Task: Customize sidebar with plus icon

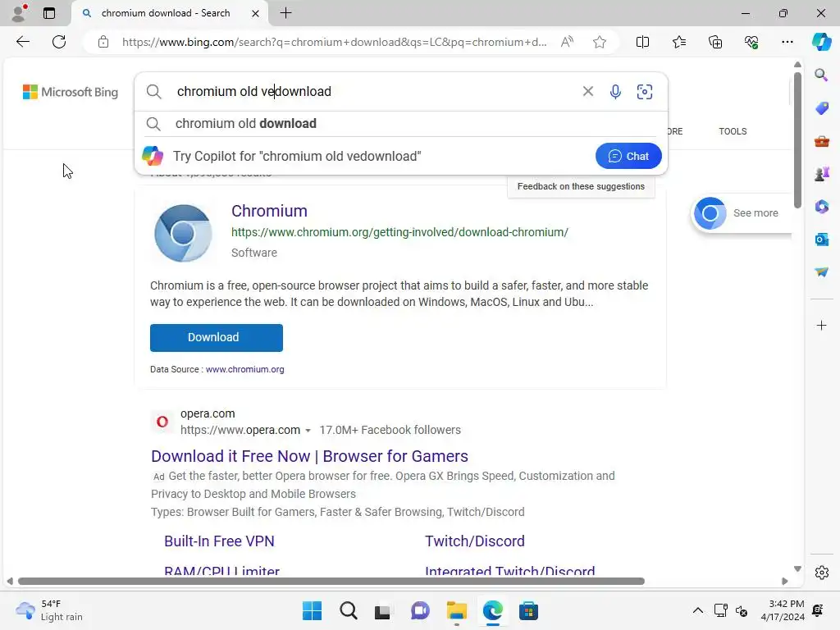Action: (x=821, y=326)
